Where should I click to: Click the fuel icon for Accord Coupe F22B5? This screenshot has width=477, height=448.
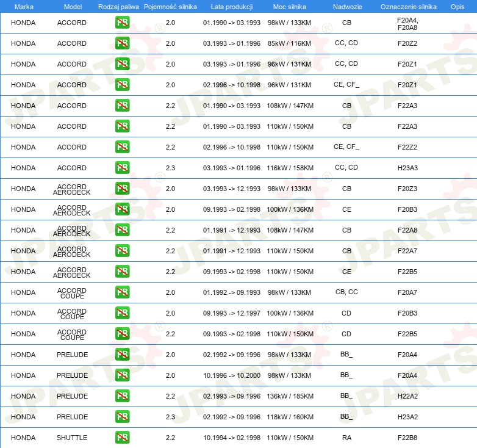pyautogui.click(x=122, y=334)
